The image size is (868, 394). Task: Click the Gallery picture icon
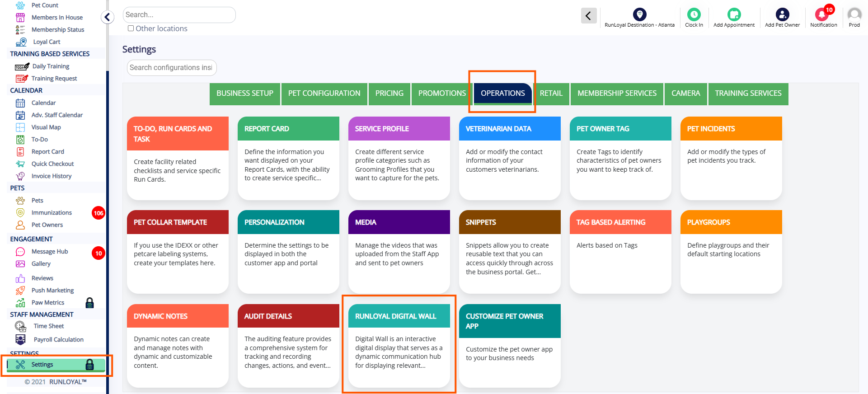[20, 264]
